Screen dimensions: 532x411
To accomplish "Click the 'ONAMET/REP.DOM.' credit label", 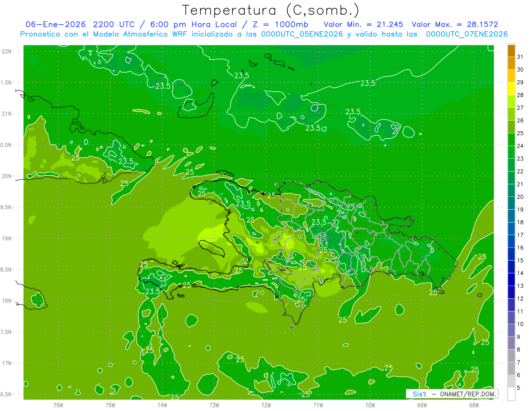I will pos(467,394).
